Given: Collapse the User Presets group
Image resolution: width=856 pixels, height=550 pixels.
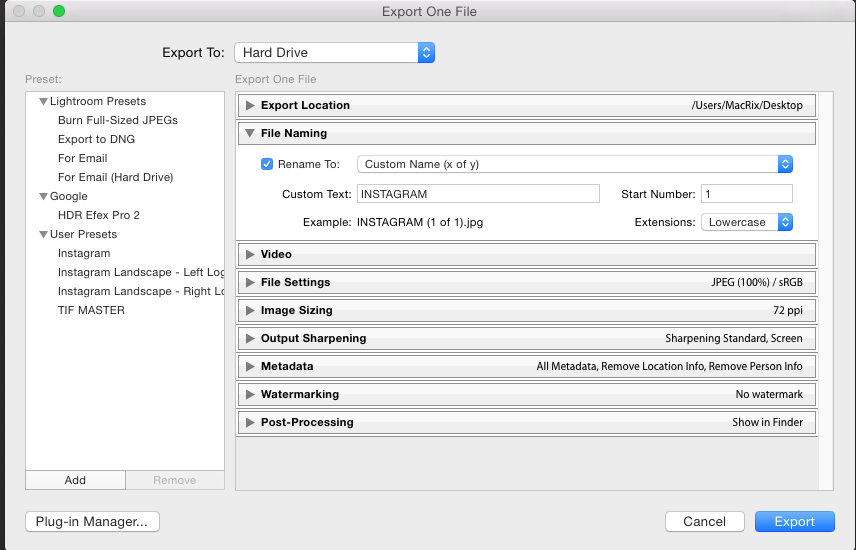Looking at the screenshot, I should 43,234.
